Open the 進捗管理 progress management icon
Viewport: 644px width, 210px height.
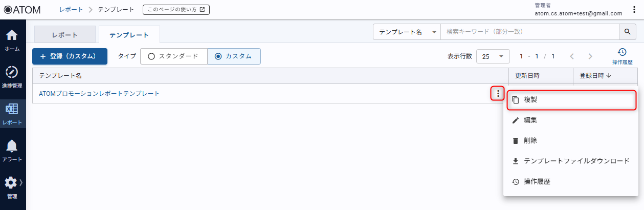point(12,76)
